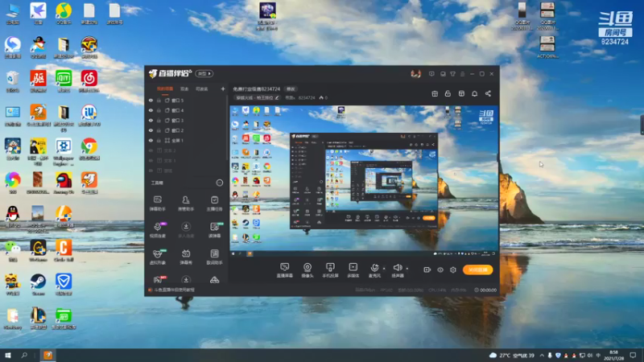
Task: Open the 读弹幕 read-chat tool
Action: pos(214,230)
